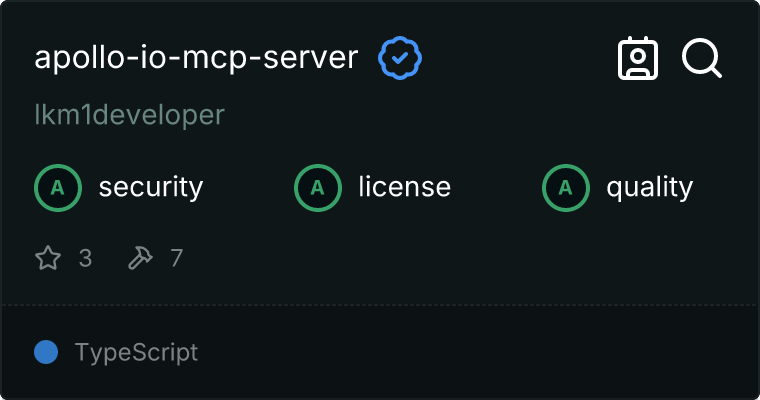This screenshot has height=400, width=760.
Task: Click the security label text
Action: click(151, 187)
